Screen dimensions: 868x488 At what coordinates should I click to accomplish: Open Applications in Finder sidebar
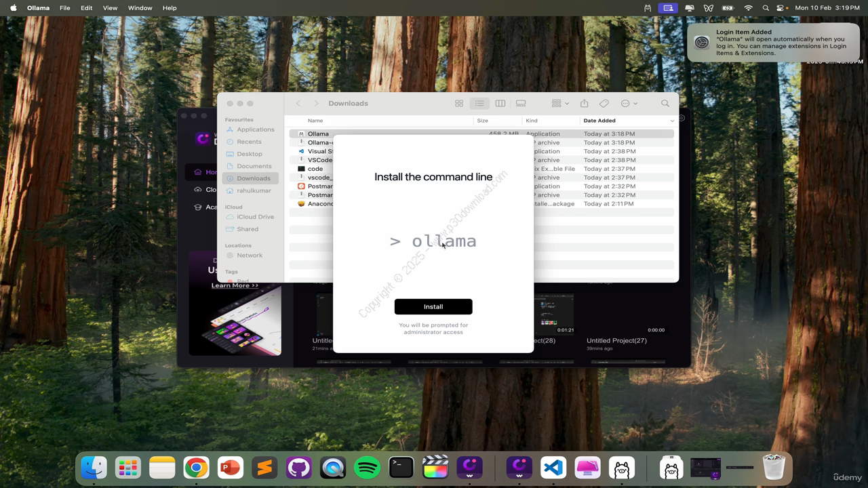pos(250,129)
